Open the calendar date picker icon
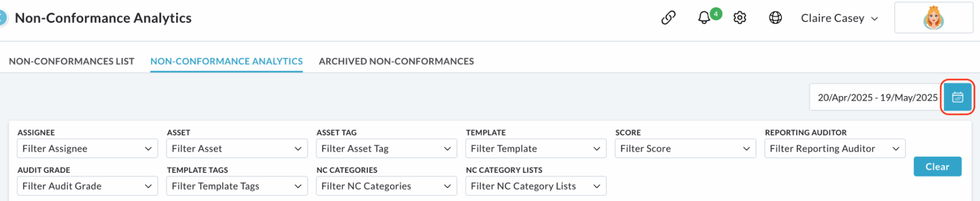Image resolution: width=980 pixels, height=201 pixels. [x=957, y=97]
